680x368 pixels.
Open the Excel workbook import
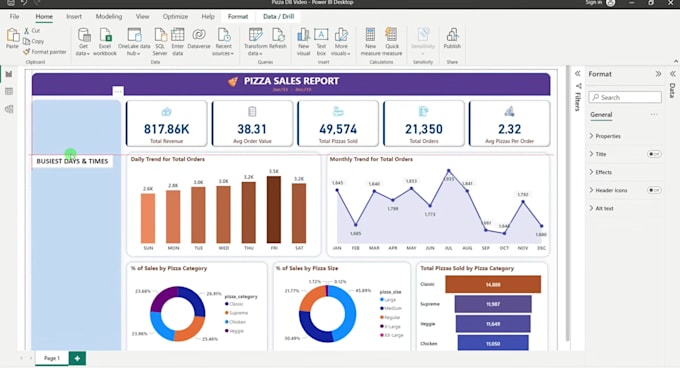[x=105, y=42]
